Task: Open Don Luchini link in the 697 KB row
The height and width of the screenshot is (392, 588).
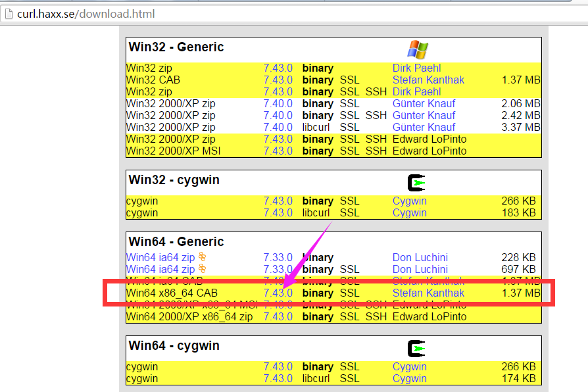Action: tap(420, 270)
